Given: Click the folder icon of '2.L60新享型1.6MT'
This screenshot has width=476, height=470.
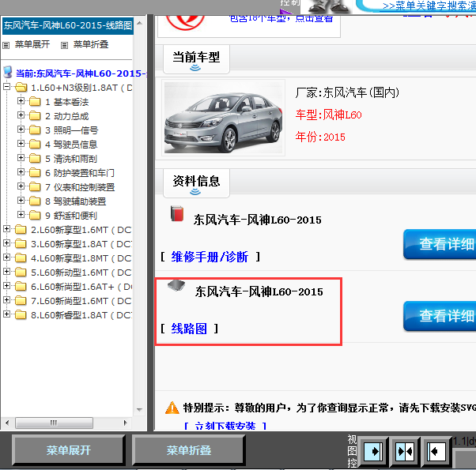Looking at the screenshot, I should (21, 230).
